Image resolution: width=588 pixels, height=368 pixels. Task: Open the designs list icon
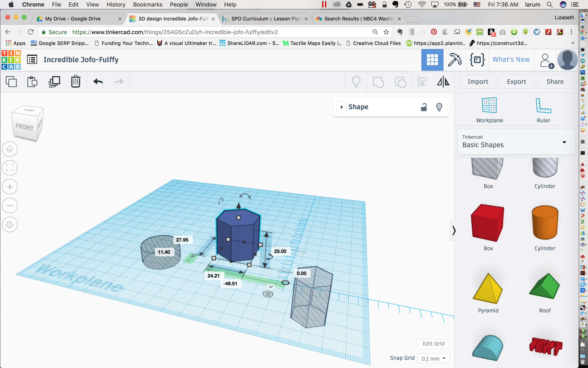32,59
